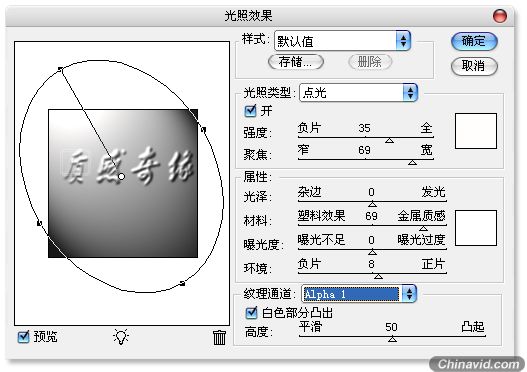Viewport: 527px width, 372px height.
Task: Click the trash can delete-light icon
Action: (x=219, y=337)
